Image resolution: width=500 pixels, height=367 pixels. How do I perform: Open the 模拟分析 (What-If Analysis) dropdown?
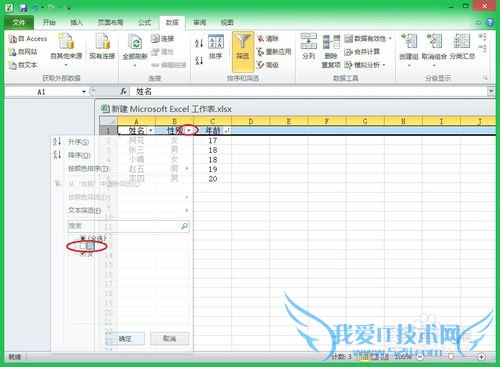(x=365, y=65)
